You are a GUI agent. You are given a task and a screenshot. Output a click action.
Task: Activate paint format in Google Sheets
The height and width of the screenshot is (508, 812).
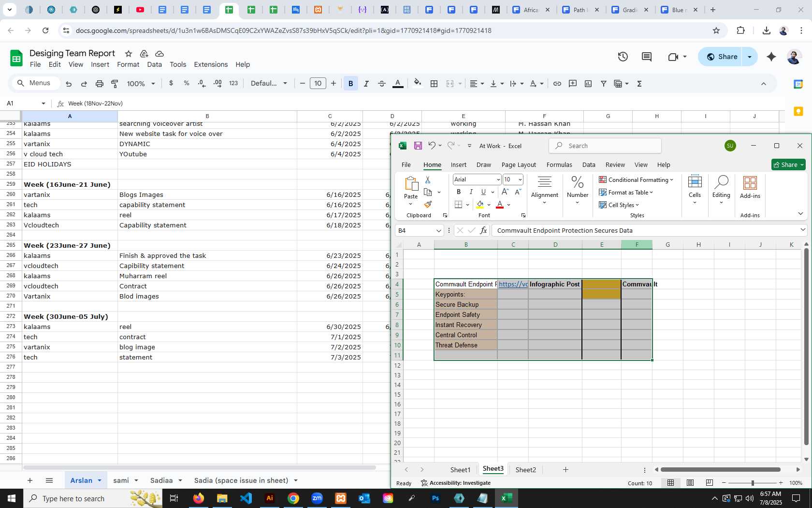point(115,84)
